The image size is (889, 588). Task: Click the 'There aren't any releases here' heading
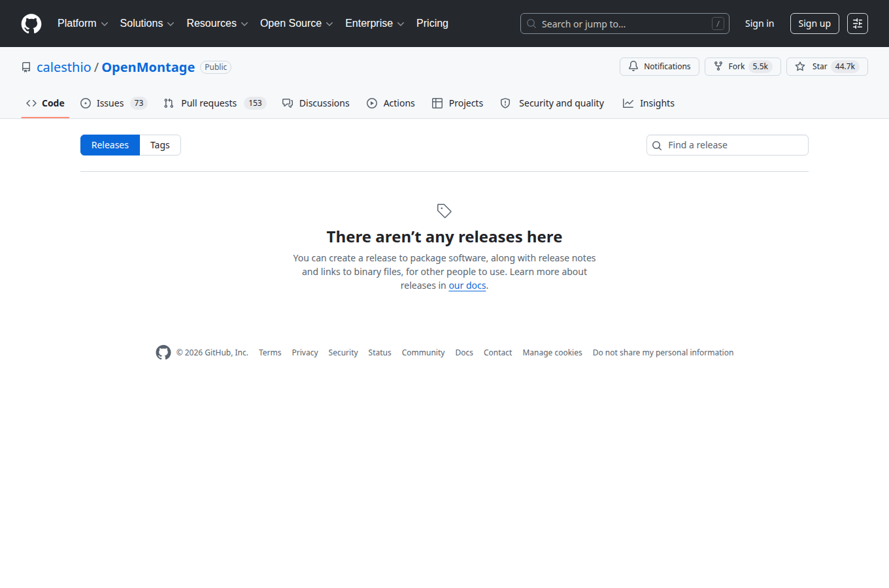tap(444, 237)
